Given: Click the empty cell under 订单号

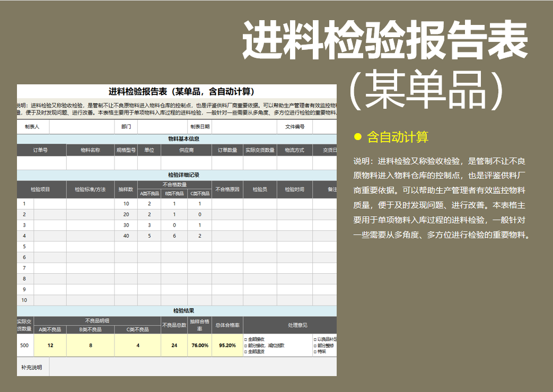Looking at the screenshot, I should coord(41,163).
